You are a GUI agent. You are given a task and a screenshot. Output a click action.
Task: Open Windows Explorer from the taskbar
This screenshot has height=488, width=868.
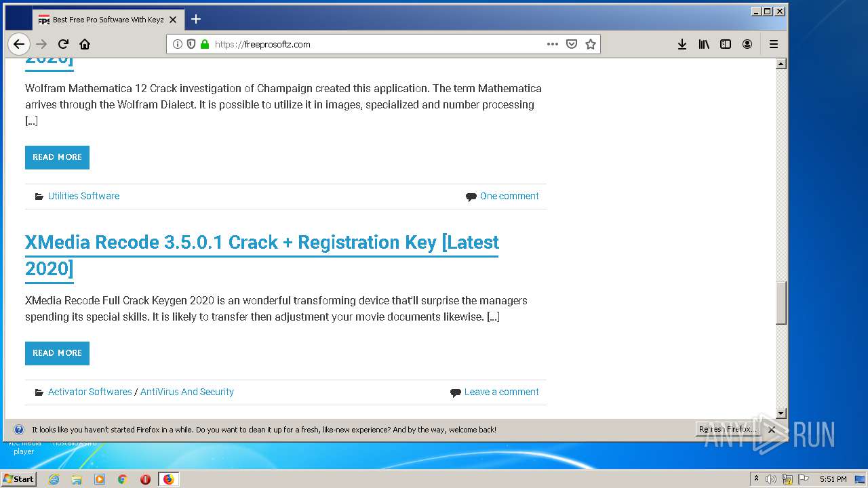coord(77,479)
